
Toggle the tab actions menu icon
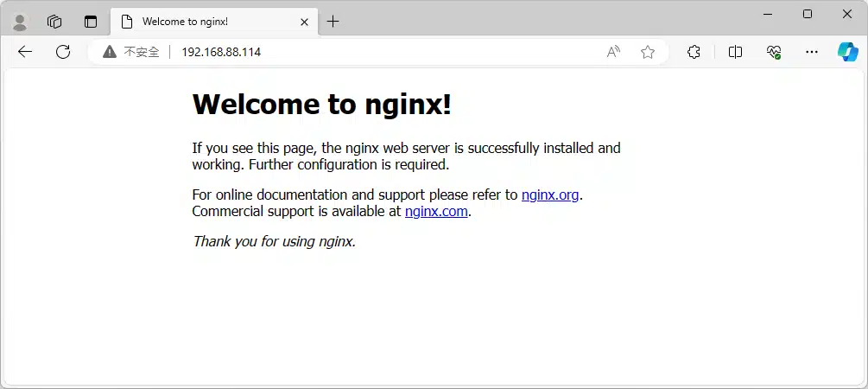(x=90, y=22)
